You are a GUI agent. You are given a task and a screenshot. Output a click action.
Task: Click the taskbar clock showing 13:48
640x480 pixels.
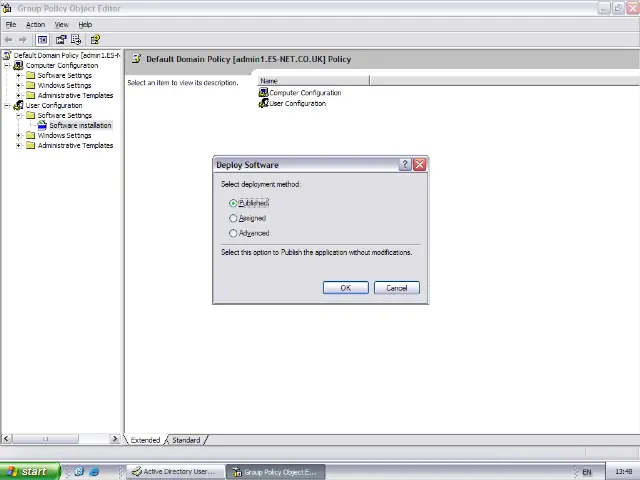click(x=624, y=472)
